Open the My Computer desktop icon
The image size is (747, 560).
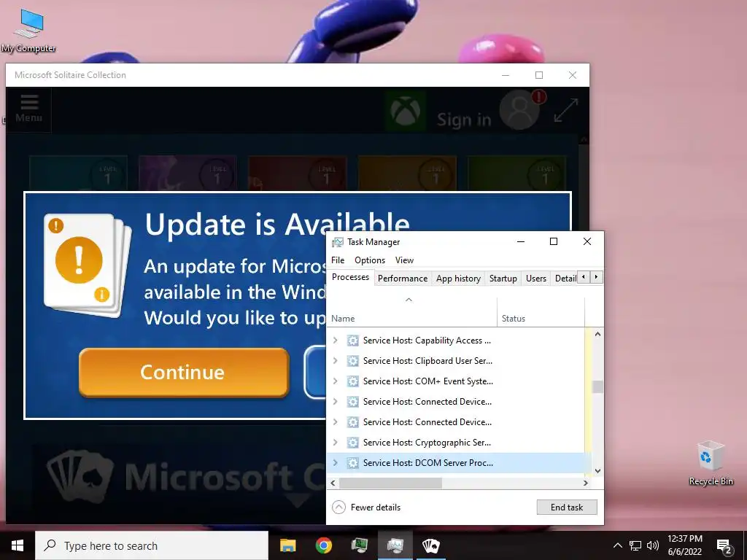(28, 31)
